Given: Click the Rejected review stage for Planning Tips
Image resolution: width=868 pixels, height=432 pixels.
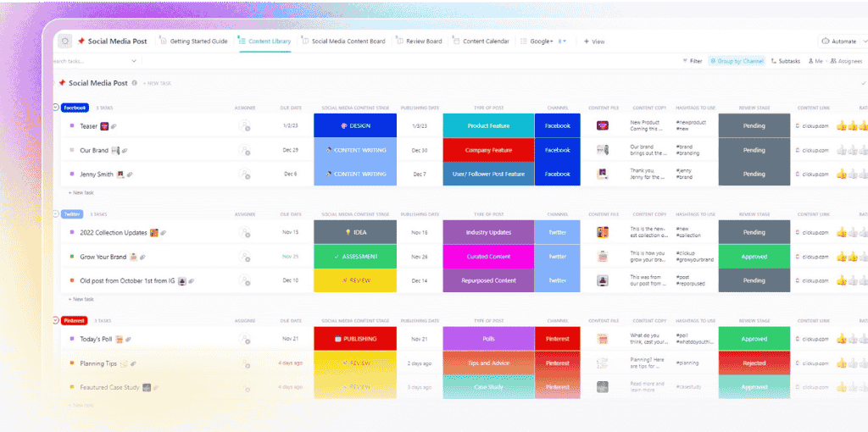Looking at the screenshot, I should 754,363.
